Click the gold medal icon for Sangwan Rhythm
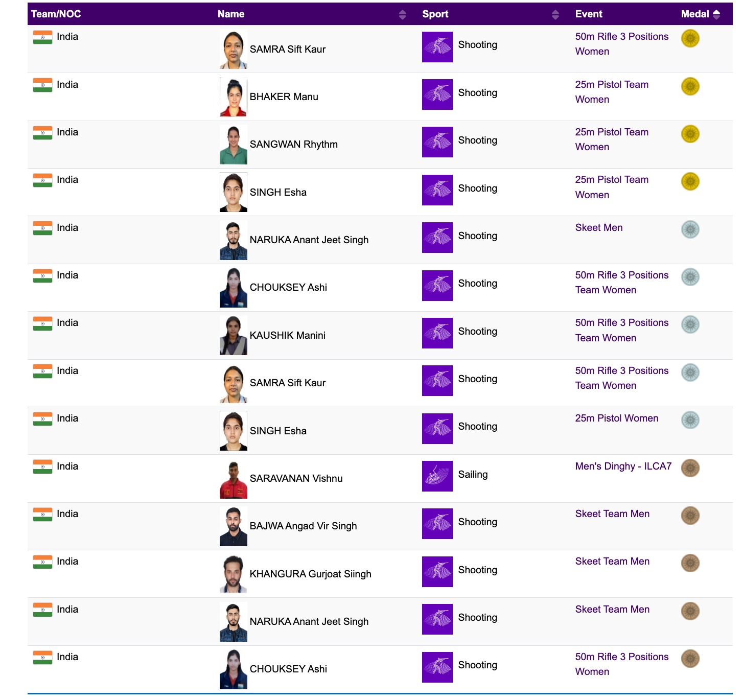The height and width of the screenshot is (700, 742). coord(690,134)
